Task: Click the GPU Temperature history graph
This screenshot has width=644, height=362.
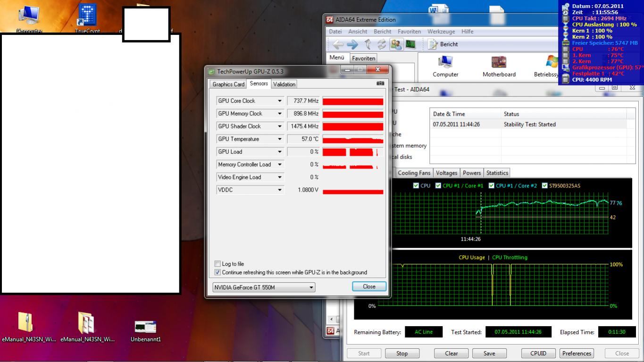Action: 353,140
